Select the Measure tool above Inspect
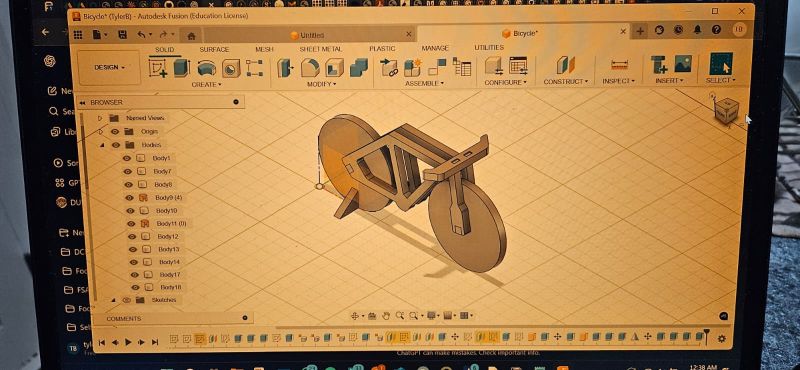Screen dimensions: 800x370 click(x=619, y=65)
